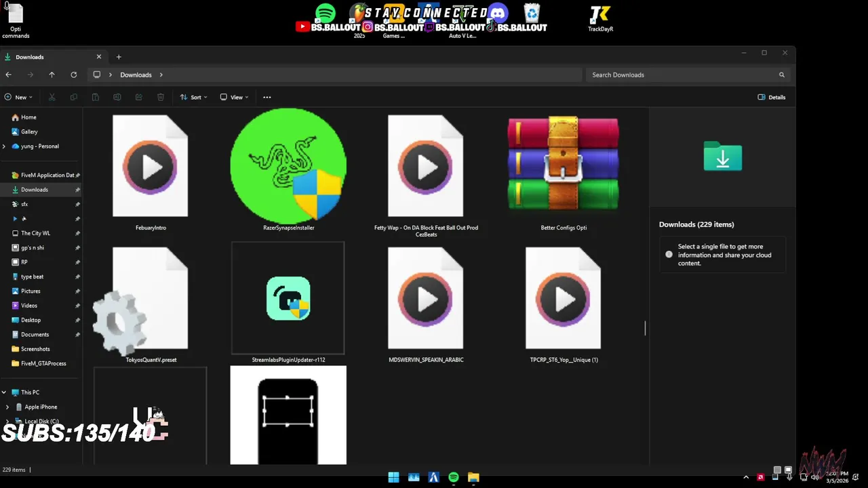Click the Search Downloads field
This screenshot has height=488, width=868.
[688, 75]
